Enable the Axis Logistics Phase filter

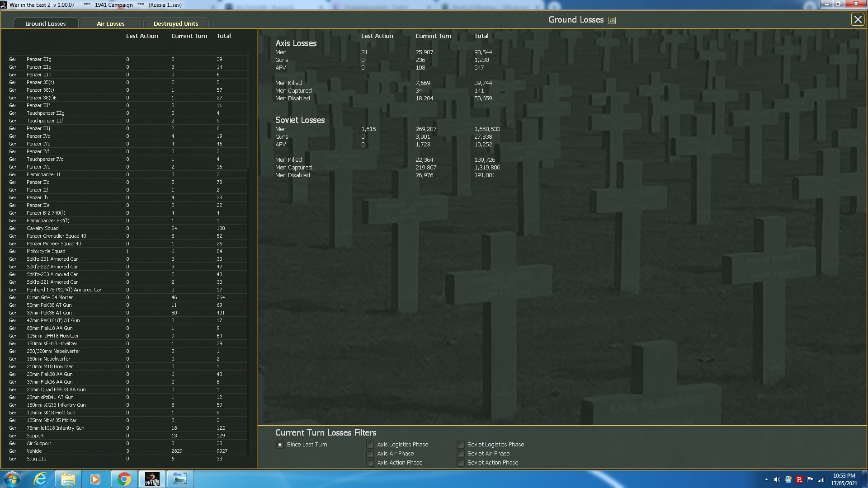(370, 445)
